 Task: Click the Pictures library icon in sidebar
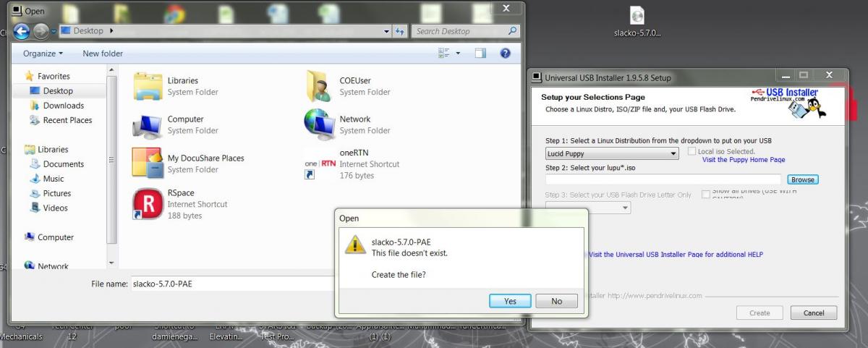click(x=35, y=193)
